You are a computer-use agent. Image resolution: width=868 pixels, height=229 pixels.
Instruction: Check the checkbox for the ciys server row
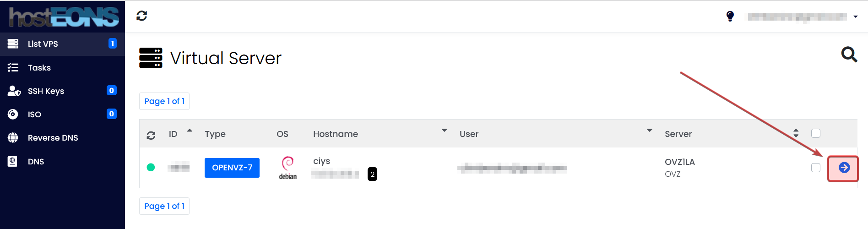click(x=815, y=168)
